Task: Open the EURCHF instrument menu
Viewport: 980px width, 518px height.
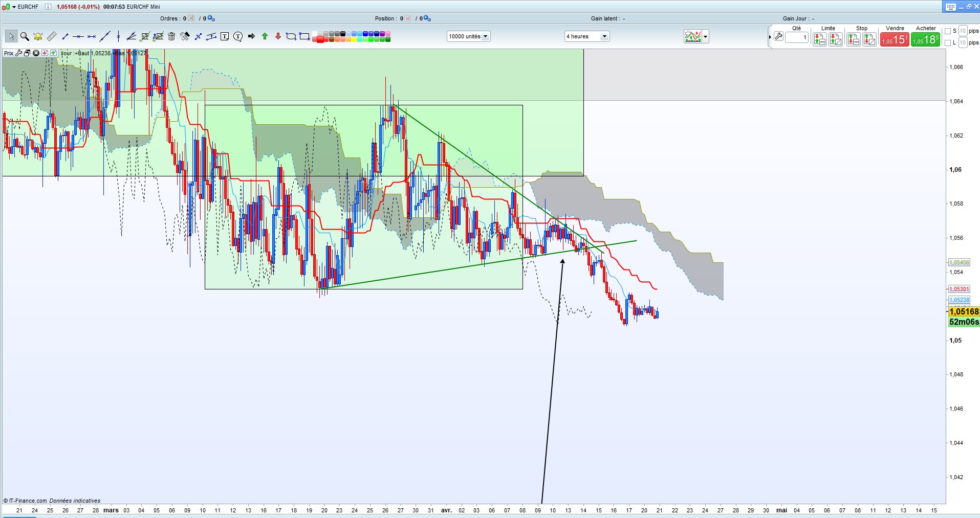Action: pyautogui.click(x=14, y=7)
